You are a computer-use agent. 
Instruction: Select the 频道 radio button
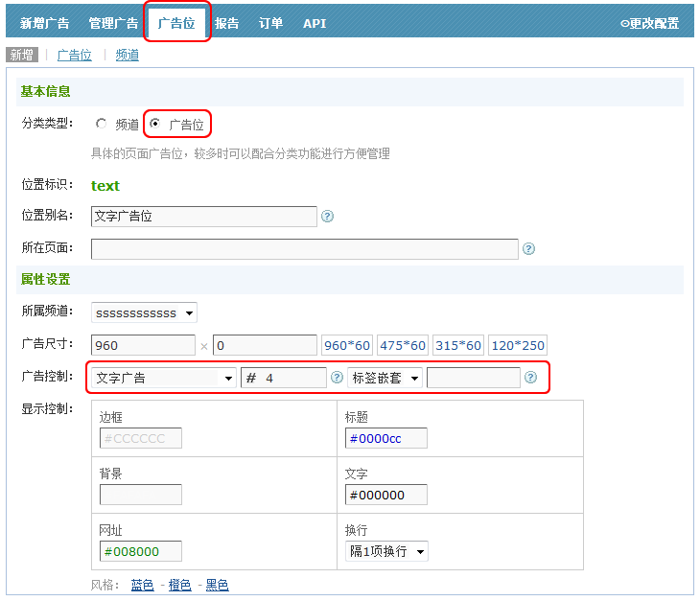pos(102,124)
